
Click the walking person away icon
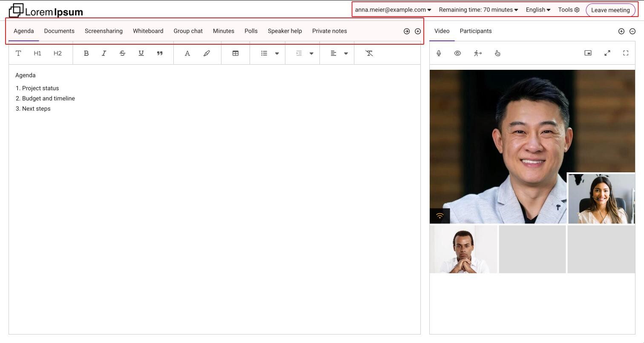(477, 53)
